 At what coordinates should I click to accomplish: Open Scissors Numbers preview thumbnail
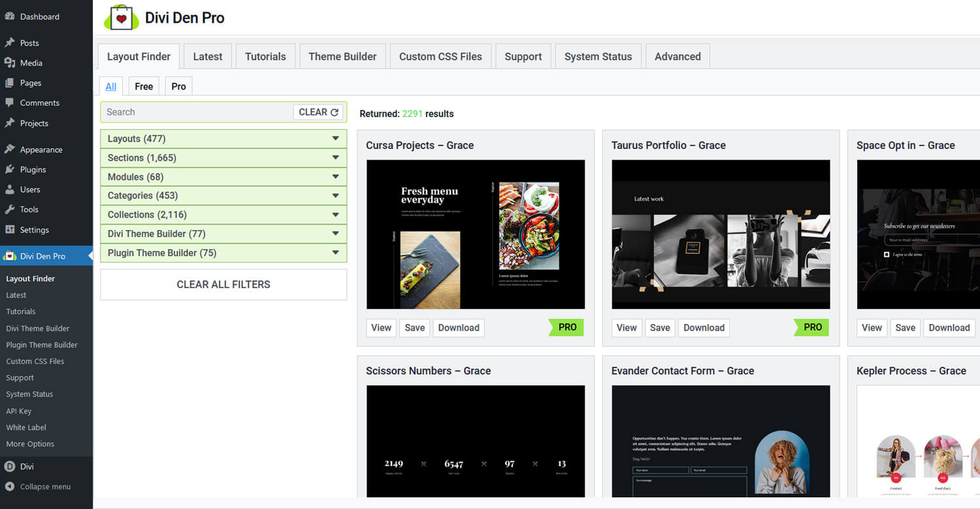(x=476, y=441)
